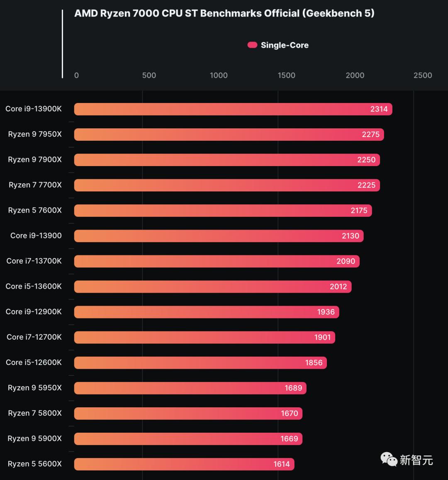Click the Ryzen 9 7950X bar
Screen dimensions: 448x480
(229, 135)
